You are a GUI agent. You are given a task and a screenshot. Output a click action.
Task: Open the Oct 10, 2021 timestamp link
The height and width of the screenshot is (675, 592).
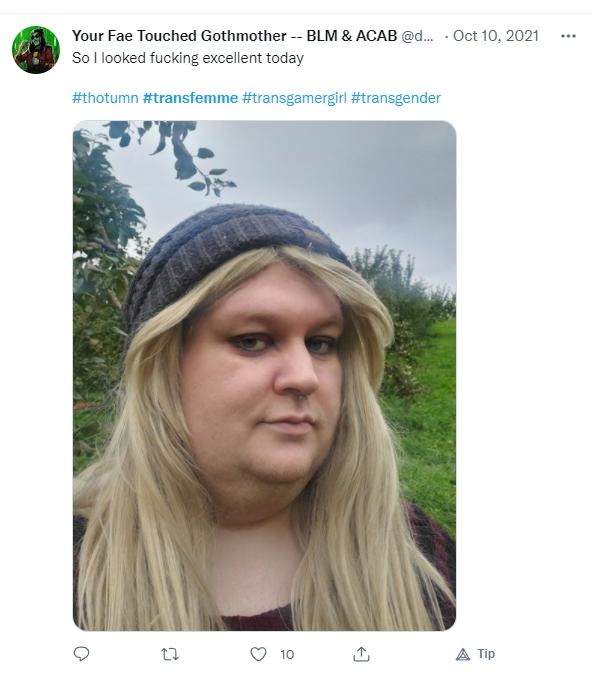tap(496, 36)
